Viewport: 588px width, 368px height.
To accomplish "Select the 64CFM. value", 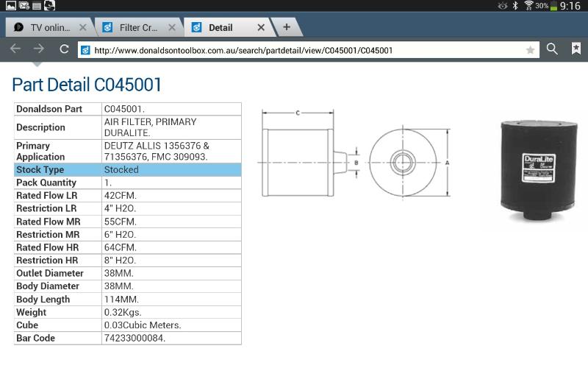I will click(120, 247).
